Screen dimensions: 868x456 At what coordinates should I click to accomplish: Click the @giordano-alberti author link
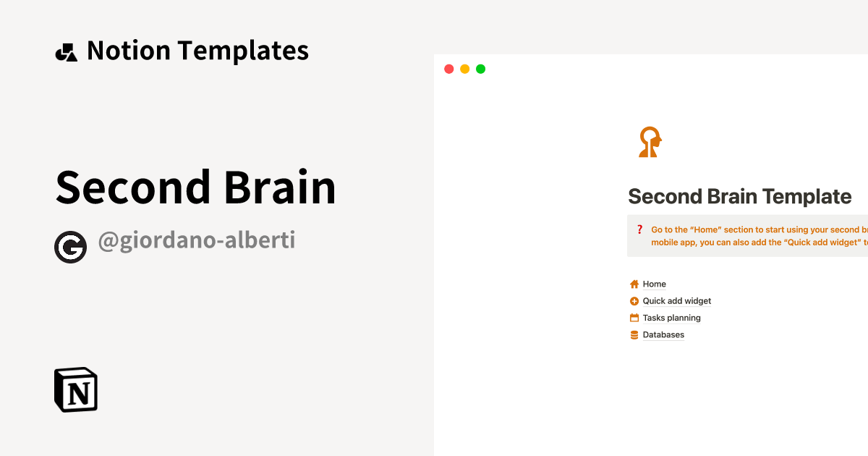pyautogui.click(x=197, y=240)
